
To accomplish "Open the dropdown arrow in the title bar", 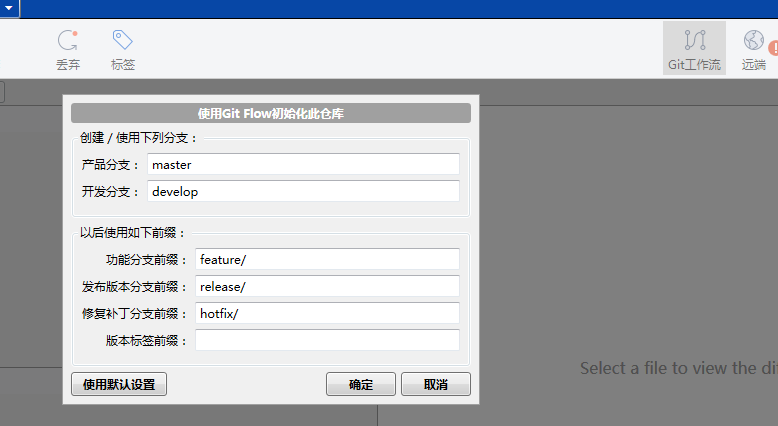I will 9,8.
